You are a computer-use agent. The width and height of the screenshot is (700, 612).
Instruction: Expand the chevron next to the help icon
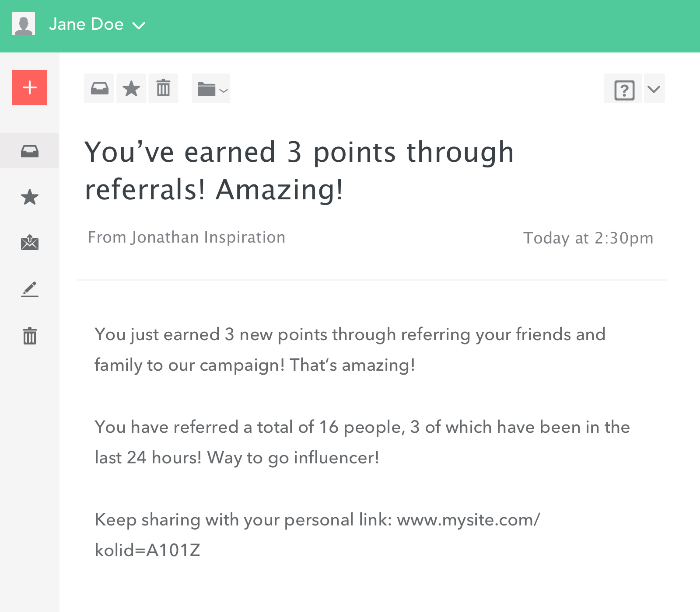654,89
